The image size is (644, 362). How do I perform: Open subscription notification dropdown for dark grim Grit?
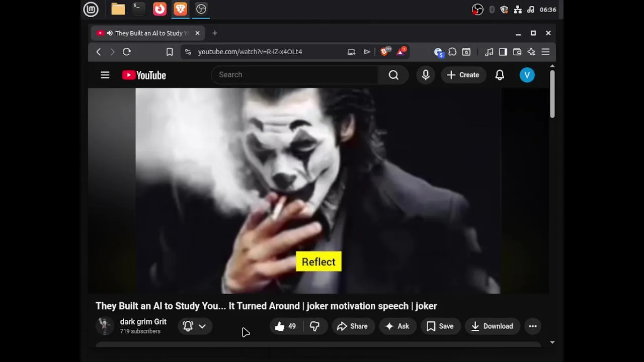(195, 326)
